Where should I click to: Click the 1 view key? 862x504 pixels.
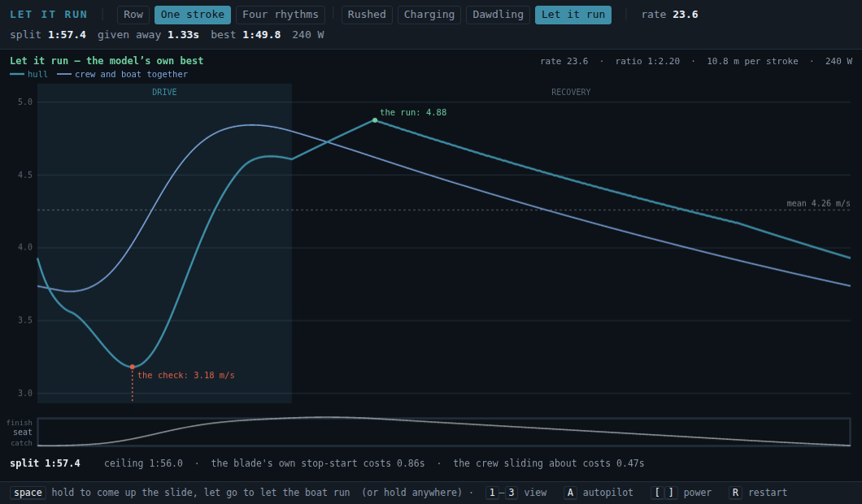pyautogui.click(x=492, y=493)
